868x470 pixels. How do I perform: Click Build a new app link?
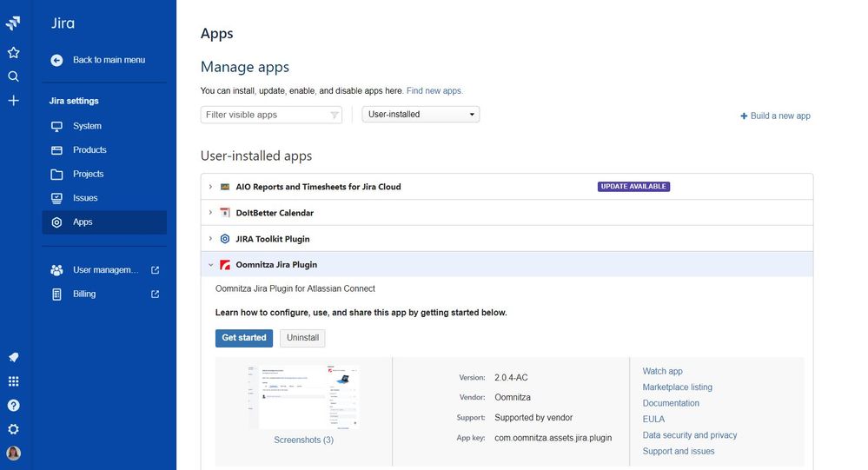pyautogui.click(x=776, y=116)
